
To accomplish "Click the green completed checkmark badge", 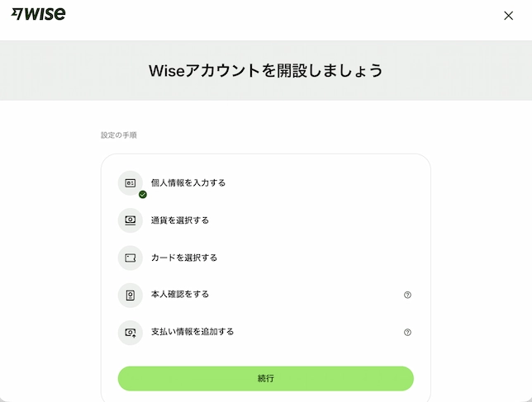I will pyautogui.click(x=143, y=195).
